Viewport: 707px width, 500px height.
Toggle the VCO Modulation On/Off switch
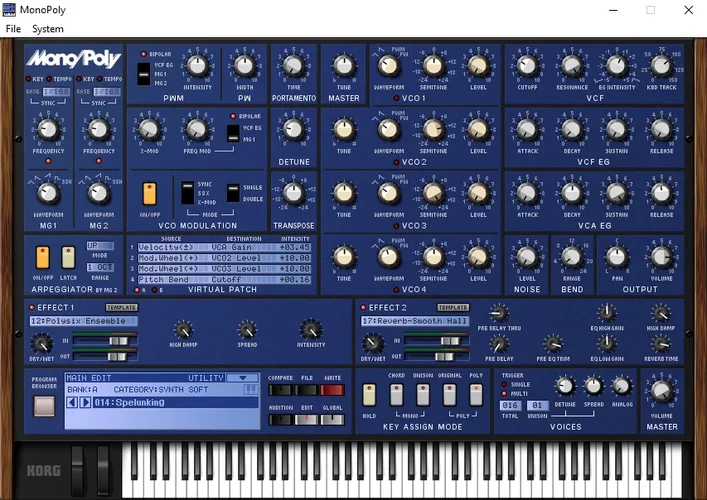(x=149, y=194)
